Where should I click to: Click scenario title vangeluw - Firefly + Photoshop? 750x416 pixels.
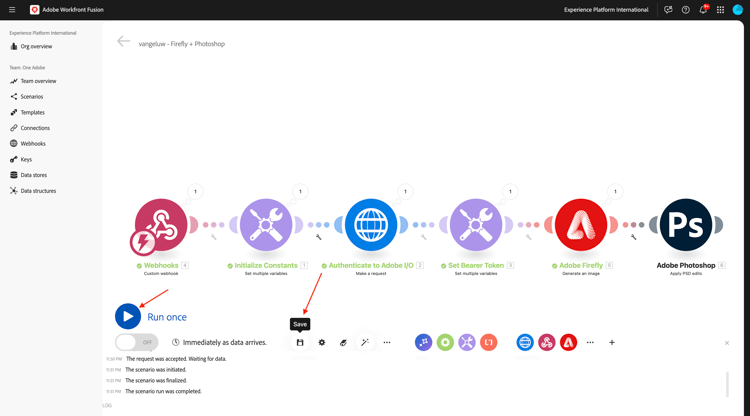click(182, 44)
